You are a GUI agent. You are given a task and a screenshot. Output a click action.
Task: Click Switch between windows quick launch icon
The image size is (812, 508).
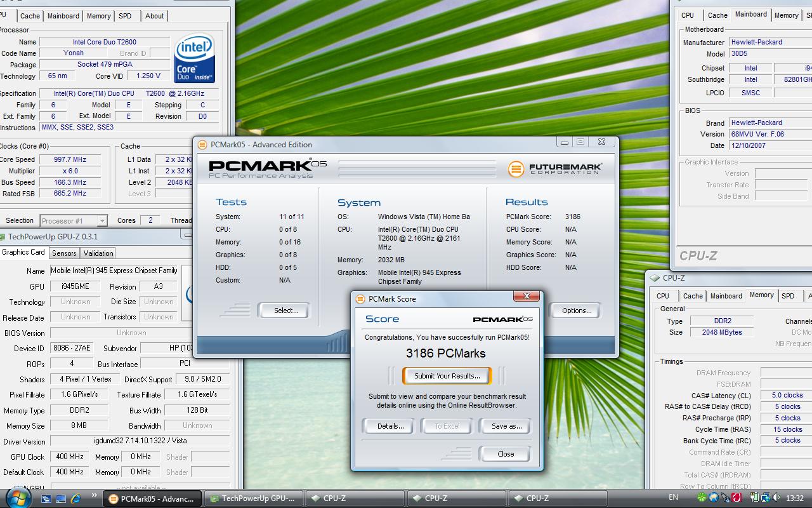tap(46, 498)
